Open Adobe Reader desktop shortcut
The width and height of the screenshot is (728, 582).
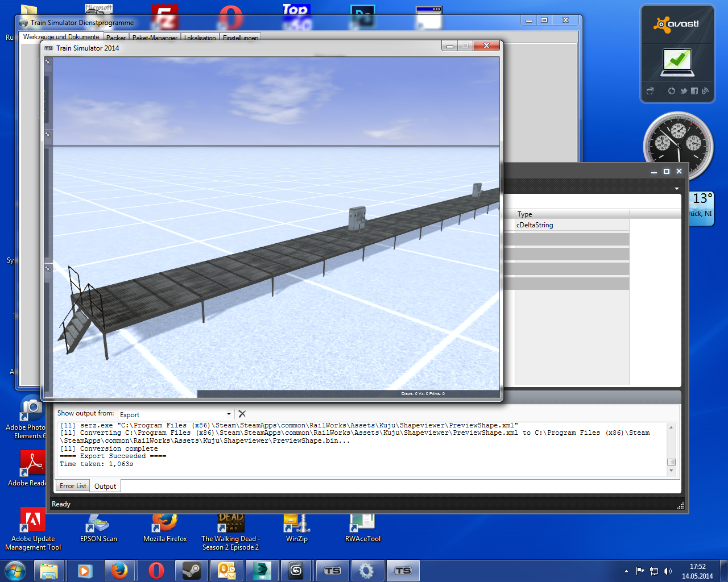pyautogui.click(x=27, y=468)
